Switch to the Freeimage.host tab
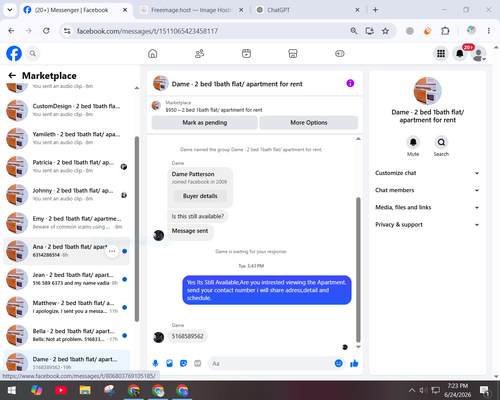Image resolution: width=500 pixels, height=400 pixels. tap(191, 10)
